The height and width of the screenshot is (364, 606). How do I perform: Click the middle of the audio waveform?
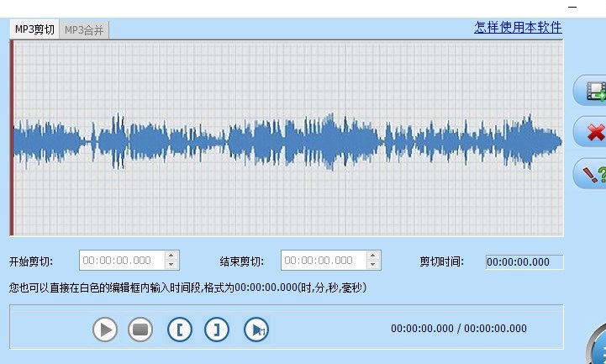(287, 138)
